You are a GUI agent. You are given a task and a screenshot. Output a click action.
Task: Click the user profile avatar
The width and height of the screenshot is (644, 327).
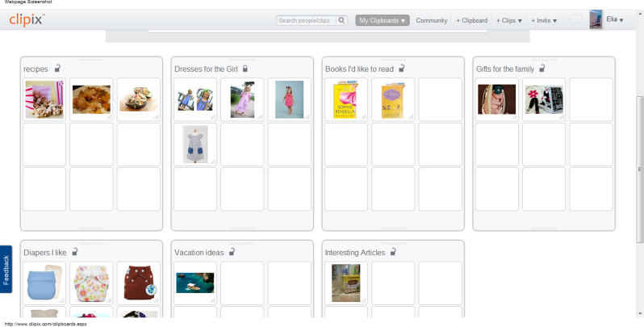point(596,19)
